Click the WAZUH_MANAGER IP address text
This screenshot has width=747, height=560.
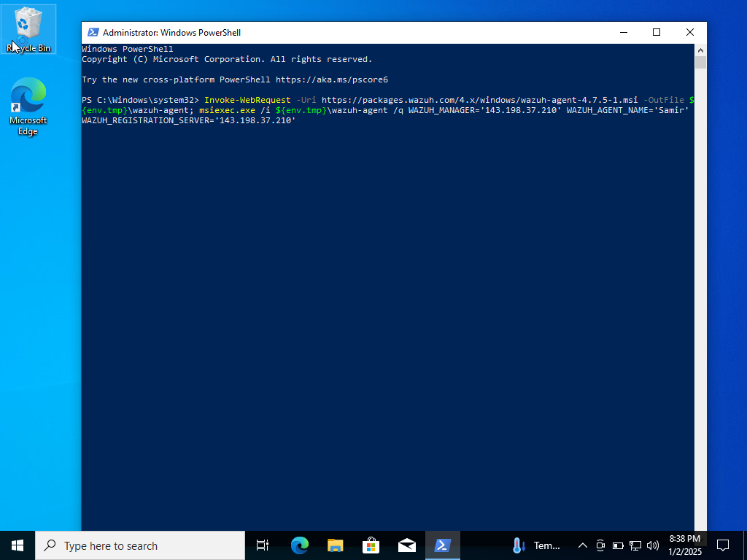coord(521,110)
